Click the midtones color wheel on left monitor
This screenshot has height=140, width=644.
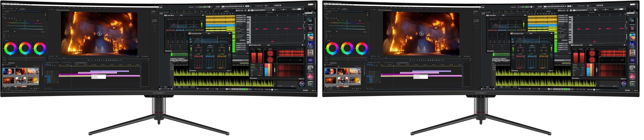[25, 48]
